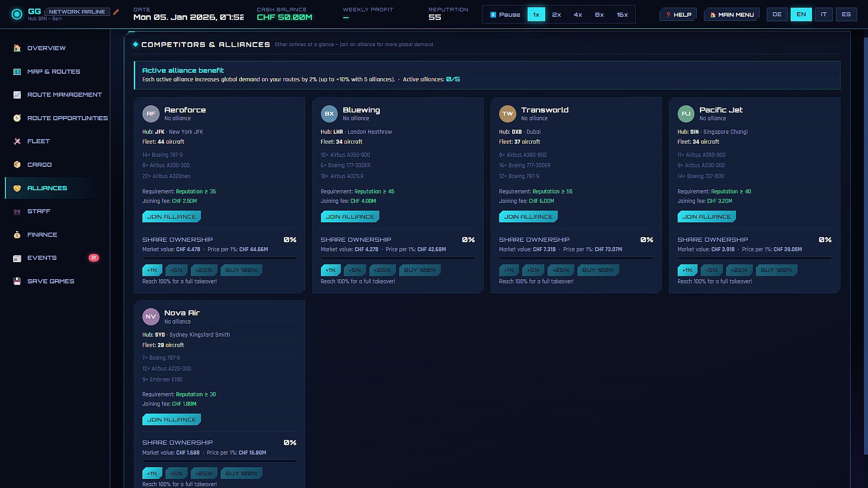The image size is (868, 488).
Task: Click the Cargo box icon
Action: (x=17, y=164)
